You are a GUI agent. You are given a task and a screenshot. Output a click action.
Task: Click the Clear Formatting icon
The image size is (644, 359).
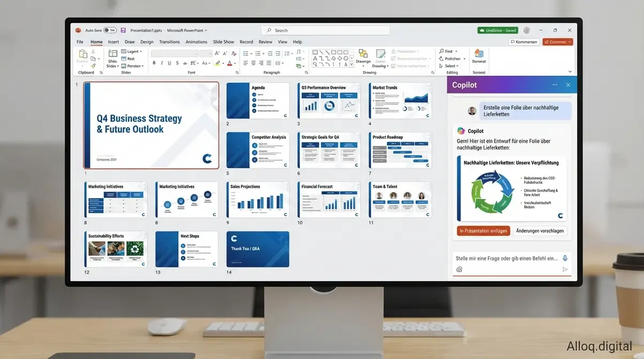point(234,53)
